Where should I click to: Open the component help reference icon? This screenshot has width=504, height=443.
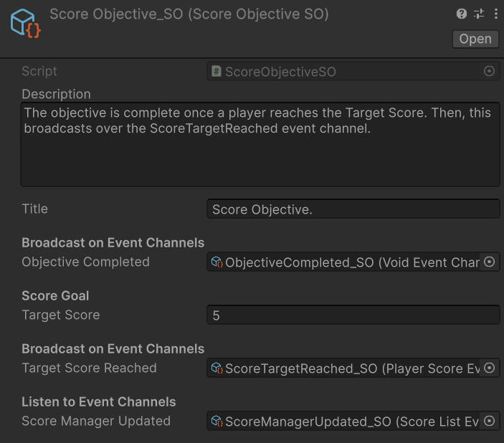click(462, 14)
